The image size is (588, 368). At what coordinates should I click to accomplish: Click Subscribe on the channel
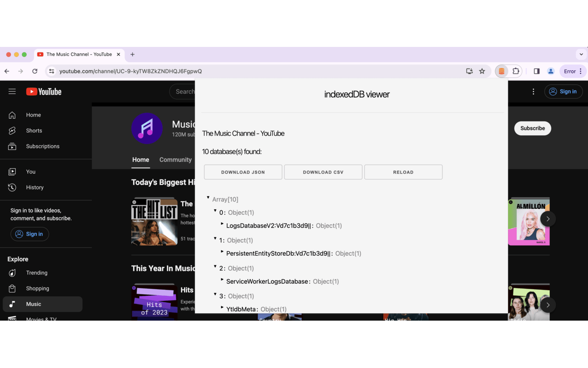pos(532,128)
